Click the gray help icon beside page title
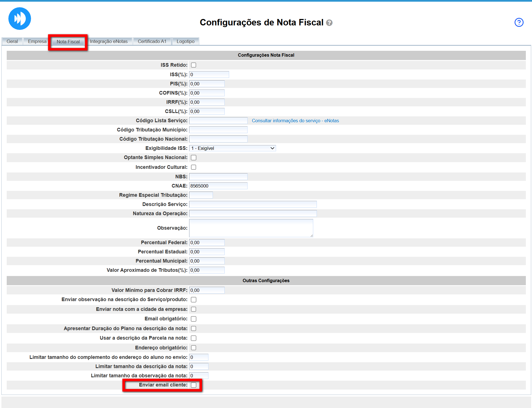Viewport: 532px width, 408px height. click(x=329, y=23)
